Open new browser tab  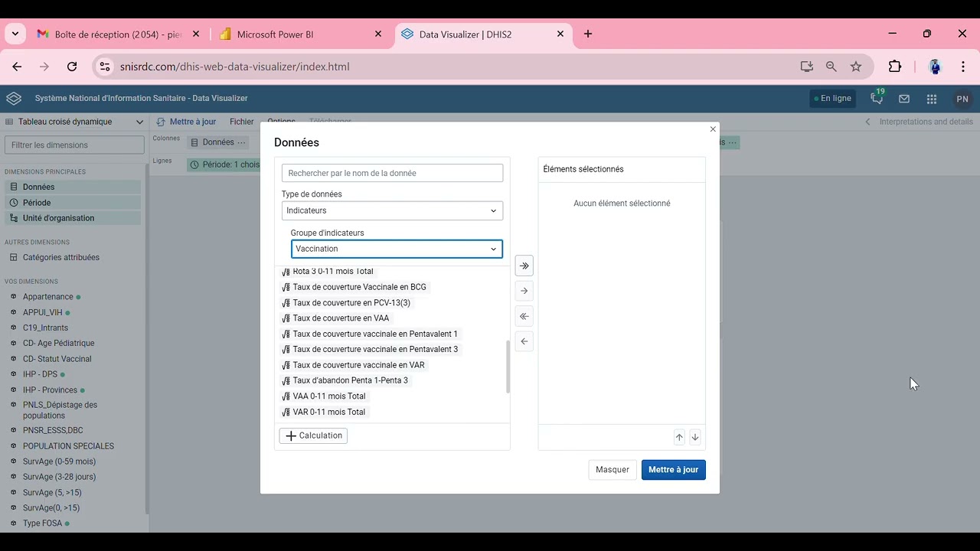588,34
